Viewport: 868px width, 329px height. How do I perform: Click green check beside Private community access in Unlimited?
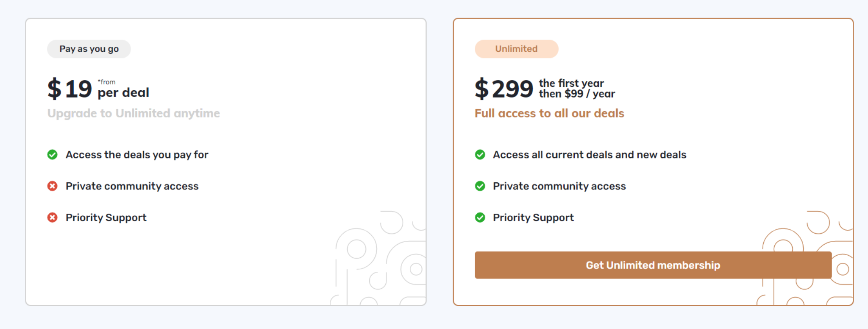pos(480,186)
